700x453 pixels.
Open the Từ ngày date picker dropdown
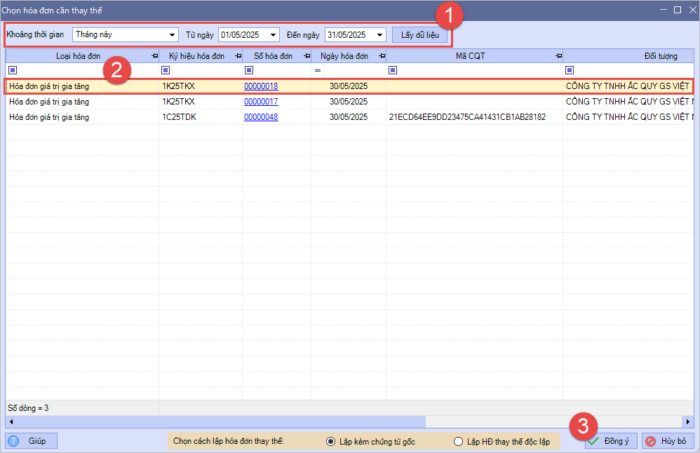273,34
